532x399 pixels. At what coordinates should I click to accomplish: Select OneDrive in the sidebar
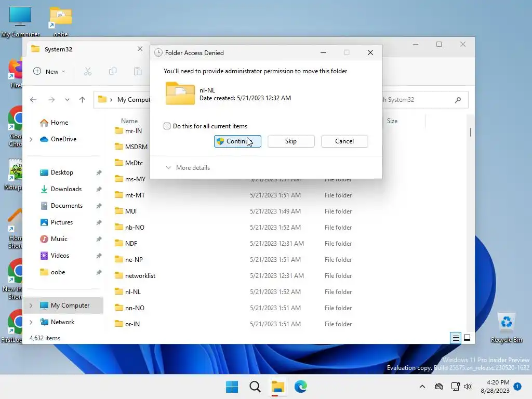pos(58,139)
